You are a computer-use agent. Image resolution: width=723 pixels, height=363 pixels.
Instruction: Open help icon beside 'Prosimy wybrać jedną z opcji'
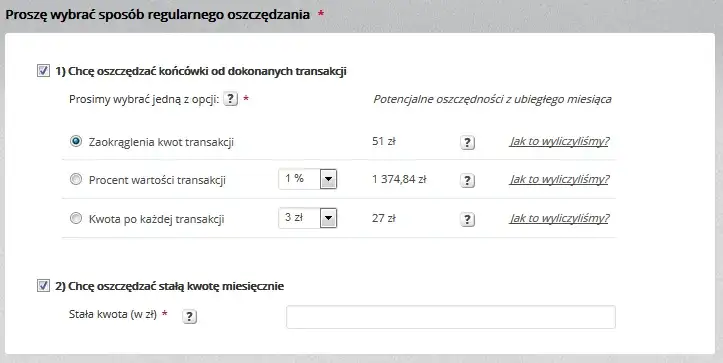click(231, 99)
